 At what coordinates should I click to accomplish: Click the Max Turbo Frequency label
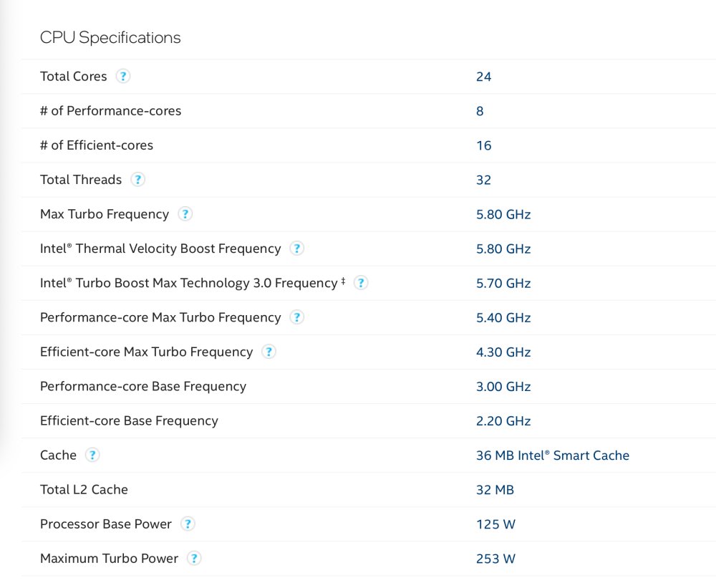[105, 214]
